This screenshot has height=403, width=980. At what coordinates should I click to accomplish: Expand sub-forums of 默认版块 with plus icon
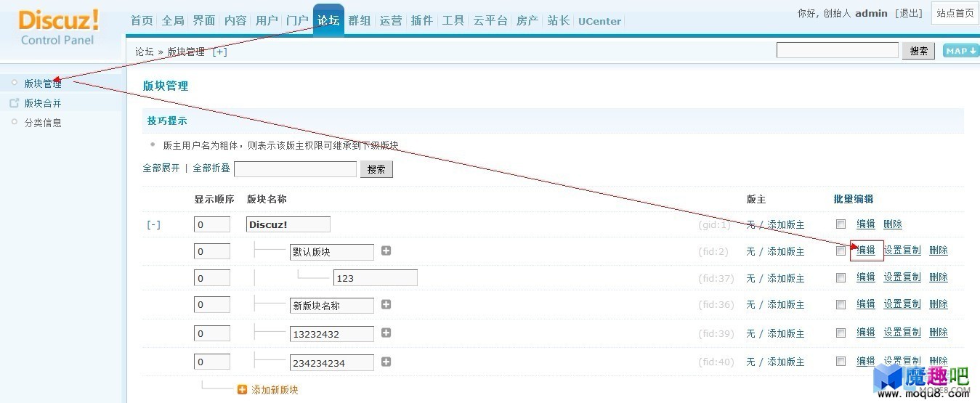(386, 251)
